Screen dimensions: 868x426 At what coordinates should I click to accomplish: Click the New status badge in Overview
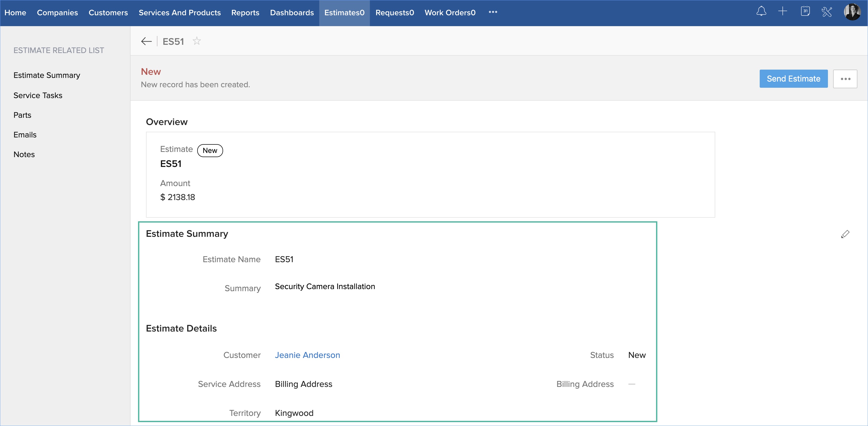point(210,151)
